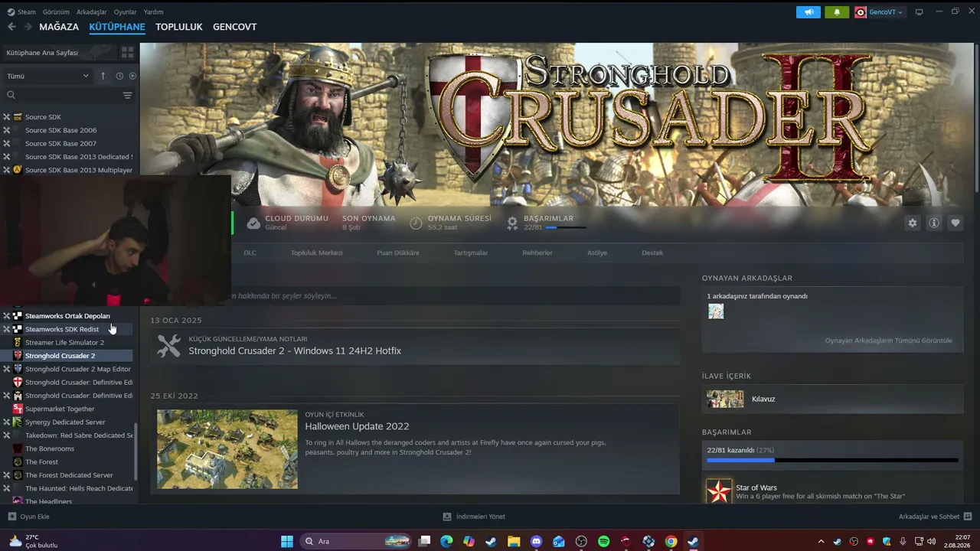This screenshot has height=551, width=980.
Task: Open Steam notifications bell
Action: point(837,11)
